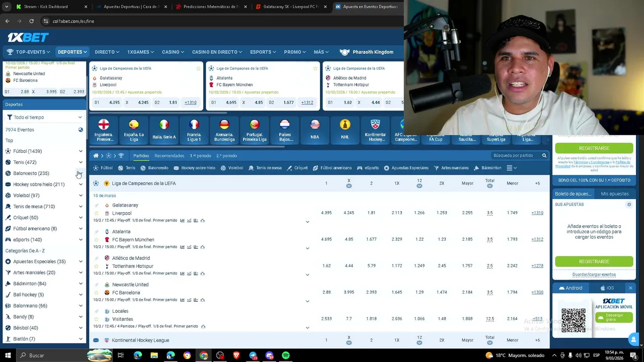Switch to the Mis apuestas tab
Screen dimensions: 644x362
tap(615, 194)
